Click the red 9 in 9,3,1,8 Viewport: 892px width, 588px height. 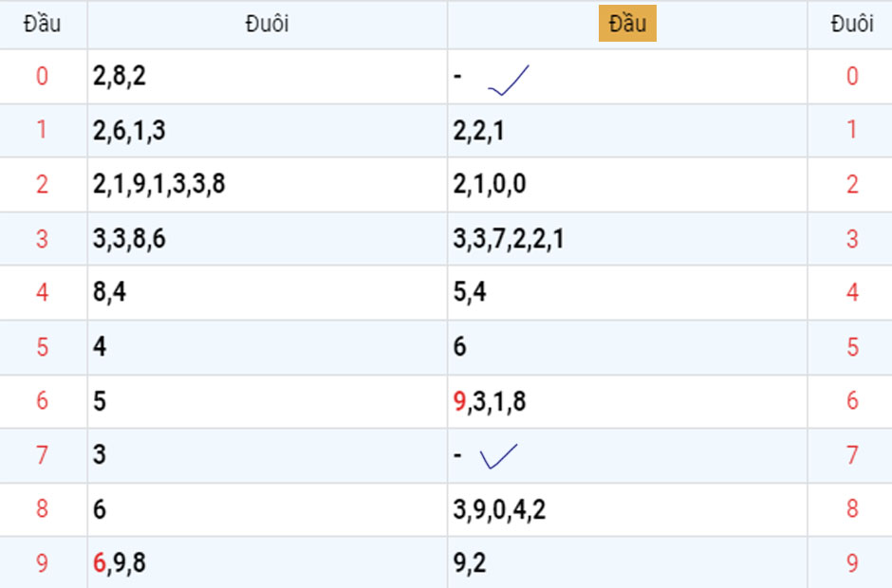pos(460,402)
